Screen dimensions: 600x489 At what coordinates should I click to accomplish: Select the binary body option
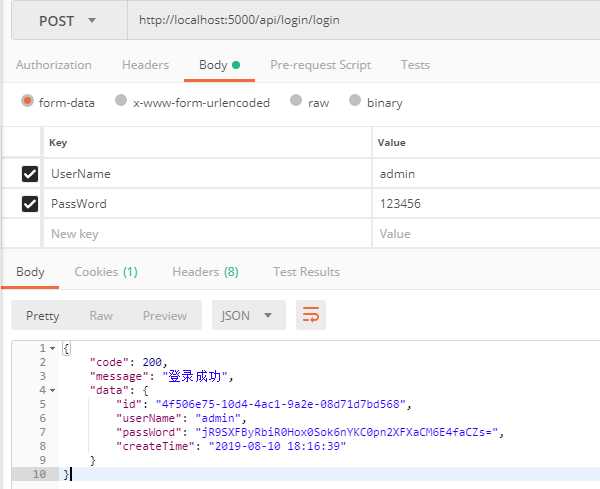click(355, 100)
